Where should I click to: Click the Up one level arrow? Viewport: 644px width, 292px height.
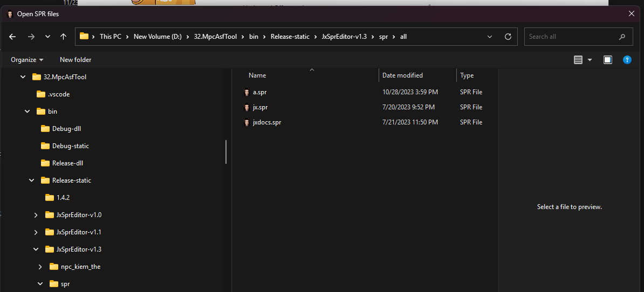tap(63, 37)
